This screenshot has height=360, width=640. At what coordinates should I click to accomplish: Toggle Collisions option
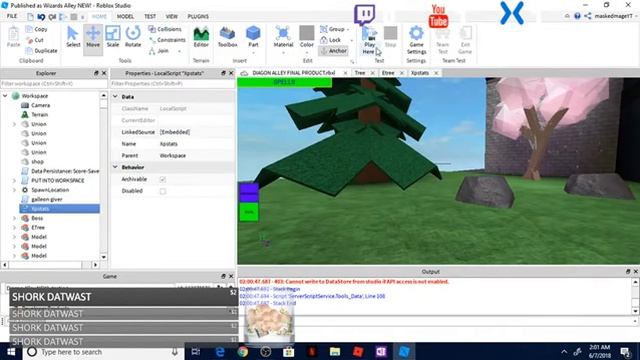[165, 29]
